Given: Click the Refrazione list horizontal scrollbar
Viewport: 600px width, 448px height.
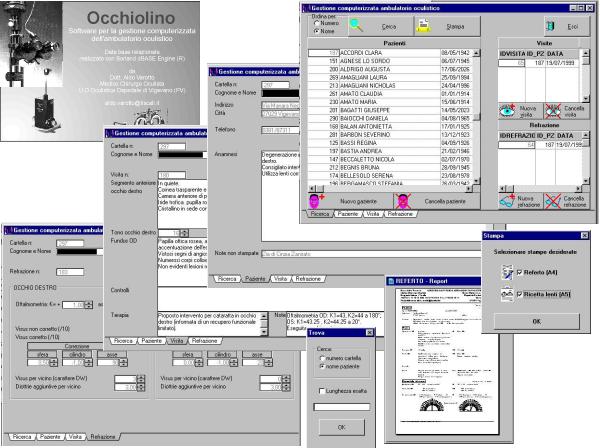Looking at the screenshot, I should pos(540,189).
